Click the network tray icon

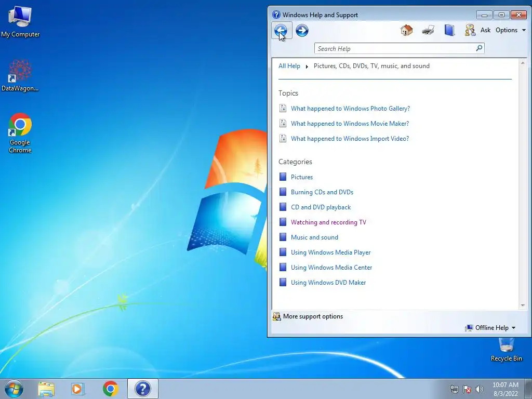454,389
